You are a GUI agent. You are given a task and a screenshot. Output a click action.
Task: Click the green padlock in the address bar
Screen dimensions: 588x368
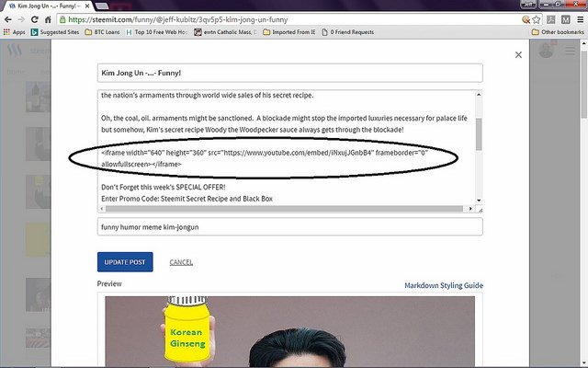tap(62, 20)
